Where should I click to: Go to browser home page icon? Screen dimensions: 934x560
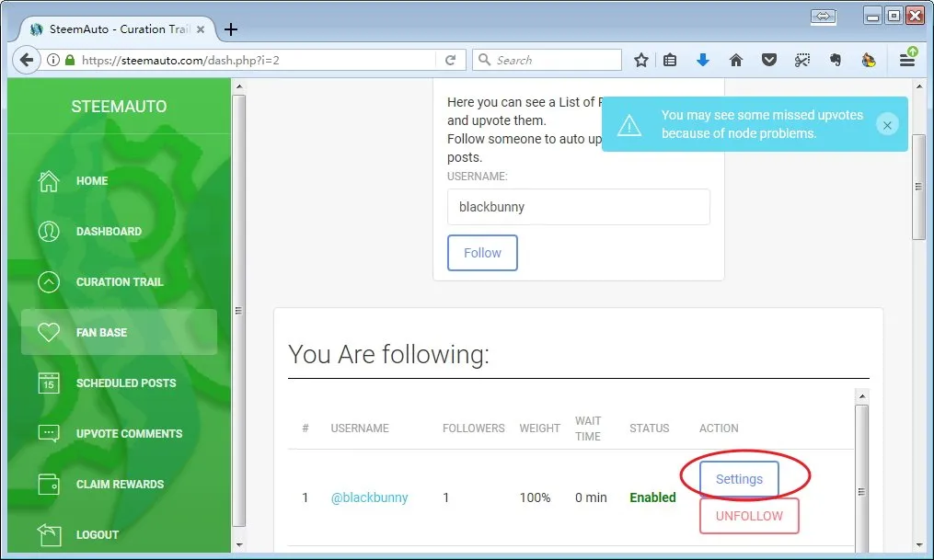(736, 60)
